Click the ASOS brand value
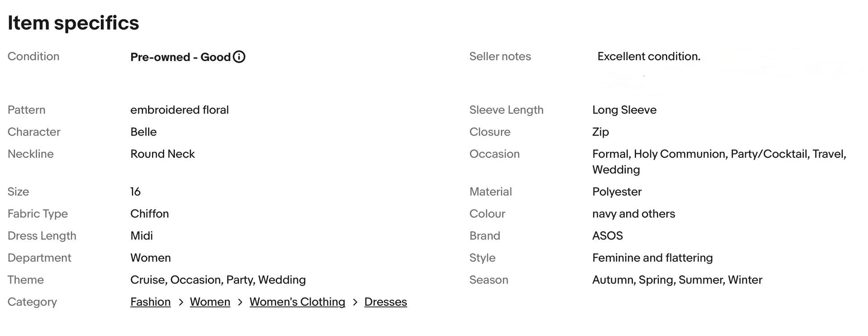Screen dimensions: 868x336 coord(607,236)
